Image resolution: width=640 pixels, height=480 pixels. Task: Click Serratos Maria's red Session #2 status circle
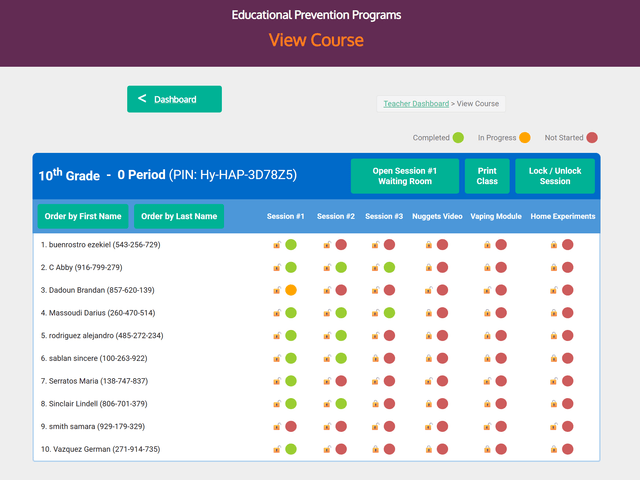[341, 381]
